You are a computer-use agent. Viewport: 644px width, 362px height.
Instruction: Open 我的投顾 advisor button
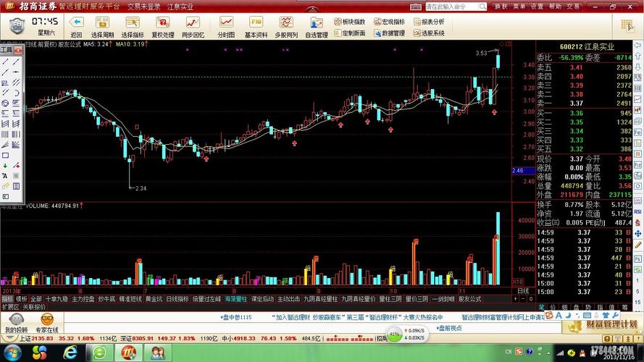click(x=16, y=323)
